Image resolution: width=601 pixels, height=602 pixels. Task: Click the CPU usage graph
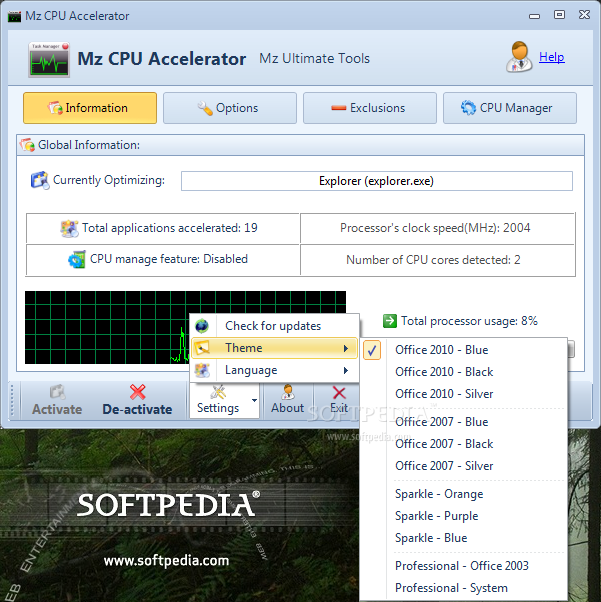tap(185, 327)
